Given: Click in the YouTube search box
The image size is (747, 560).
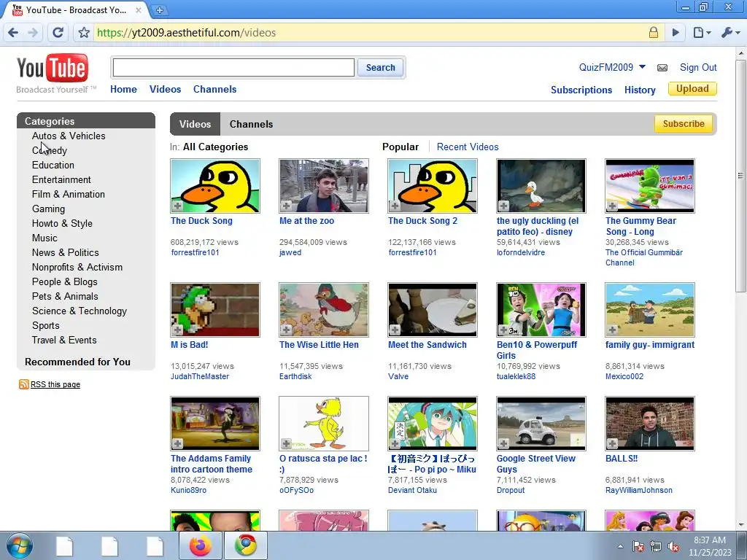Looking at the screenshot, I should 233,68.
